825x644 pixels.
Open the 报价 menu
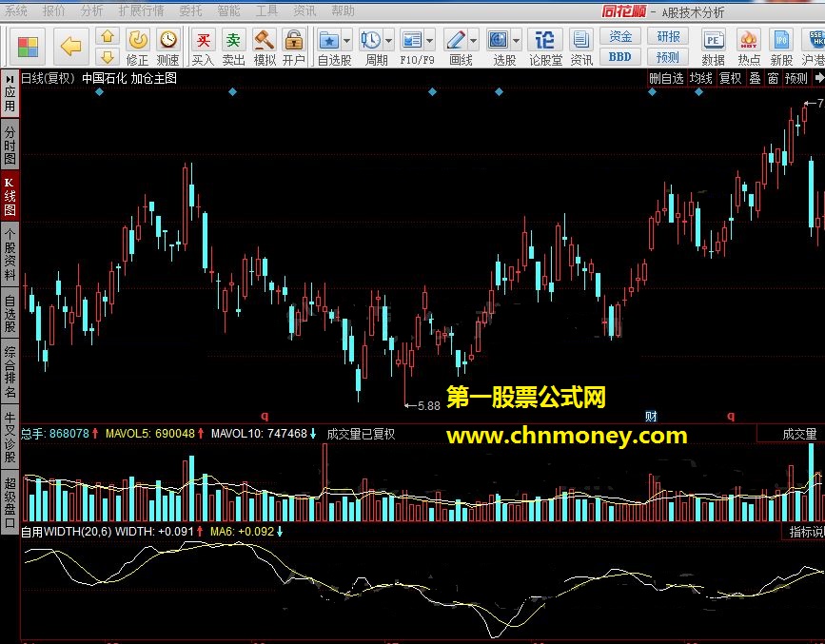53,10
